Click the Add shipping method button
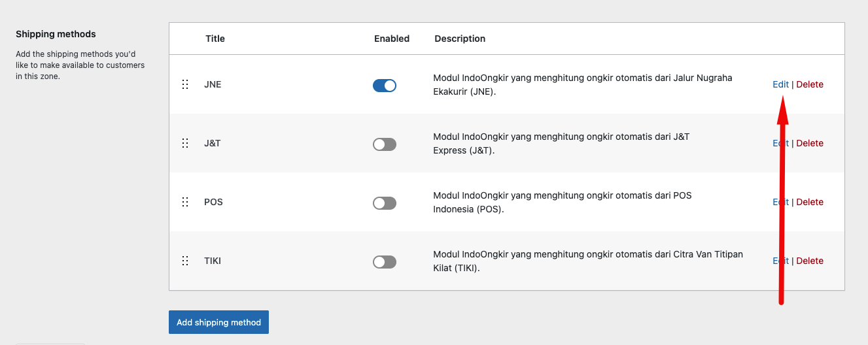868x345 pixels. point(218,322)
